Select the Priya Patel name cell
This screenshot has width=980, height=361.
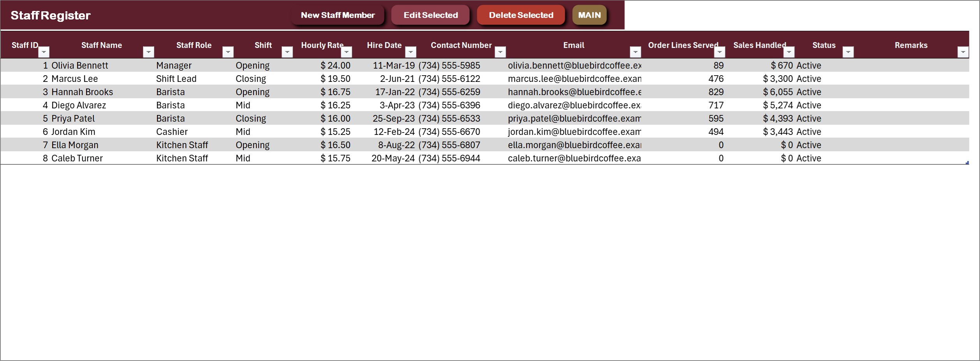102,119
